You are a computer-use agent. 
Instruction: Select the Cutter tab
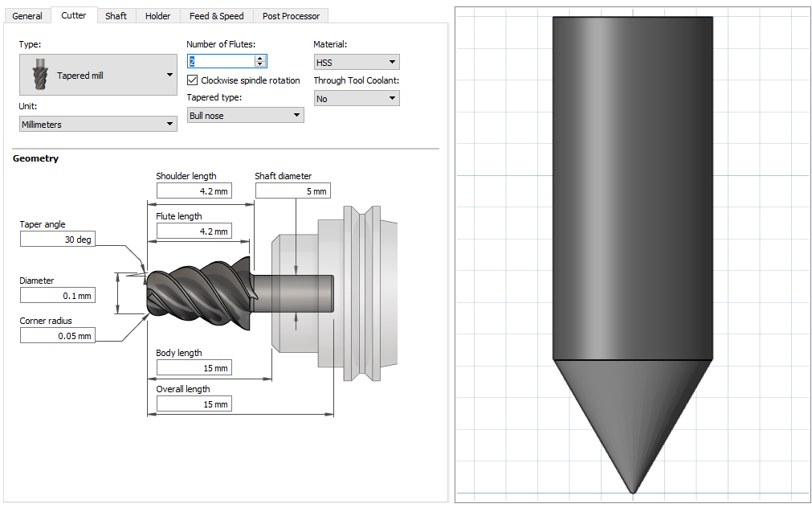pyautogui.click(x=74, y=15)
